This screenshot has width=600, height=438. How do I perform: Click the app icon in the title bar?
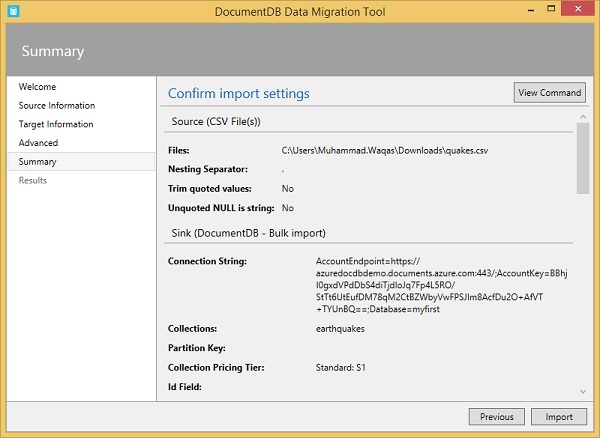point(15,11)
